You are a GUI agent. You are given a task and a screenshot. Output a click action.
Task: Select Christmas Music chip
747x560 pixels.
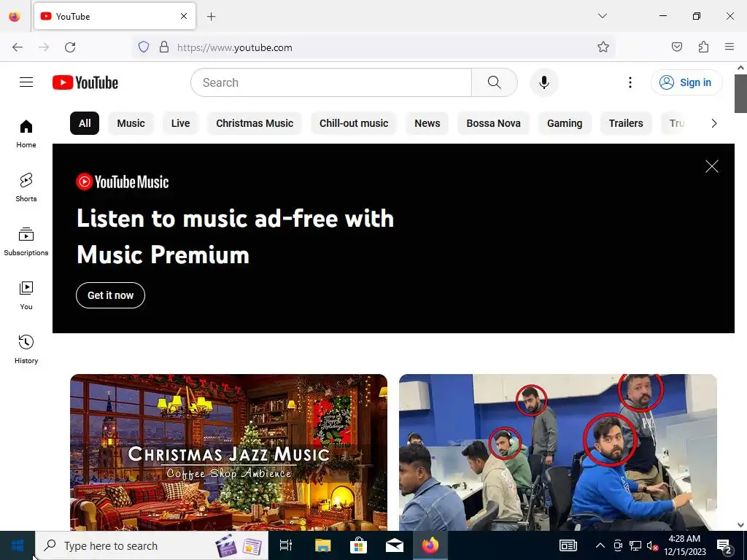coord(255,123)
